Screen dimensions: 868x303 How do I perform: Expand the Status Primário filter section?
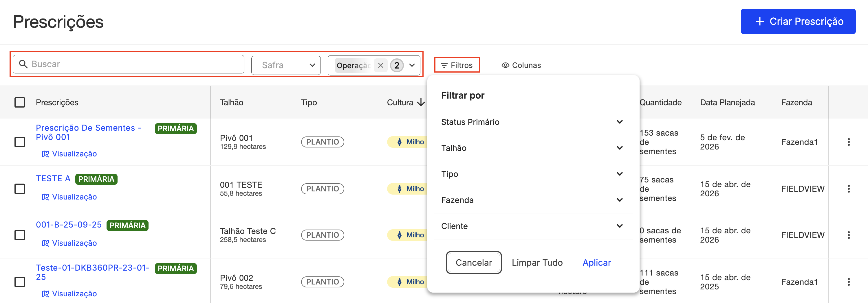(x=533, y=122)
